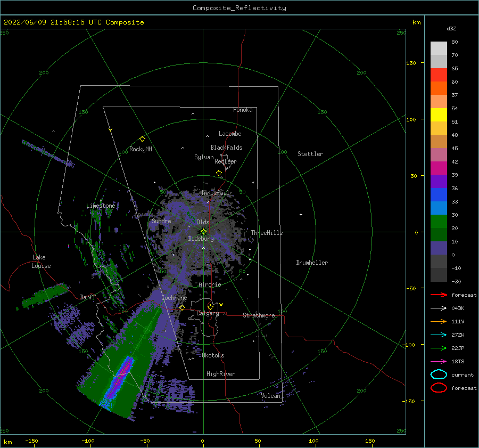Click the Cochrane town label
This screenshot has width=479, height=448.
pyautogui.click(x=174, y=298)
